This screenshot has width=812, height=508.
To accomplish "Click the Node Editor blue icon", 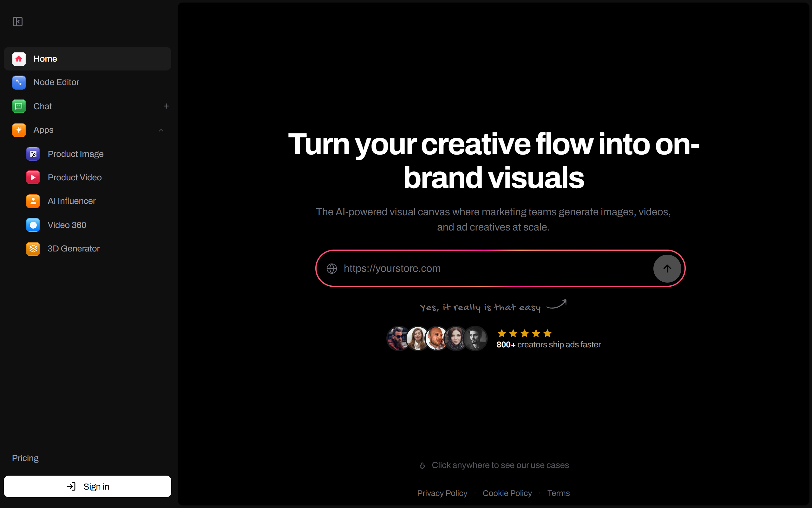I will point(19,82).
